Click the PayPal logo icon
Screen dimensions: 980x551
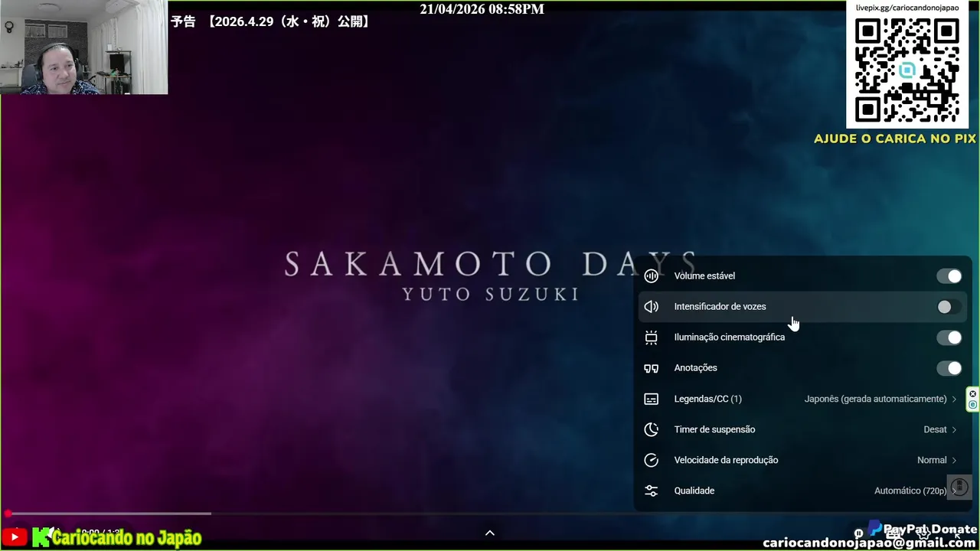pyautogui.click(x=875, y=529)
